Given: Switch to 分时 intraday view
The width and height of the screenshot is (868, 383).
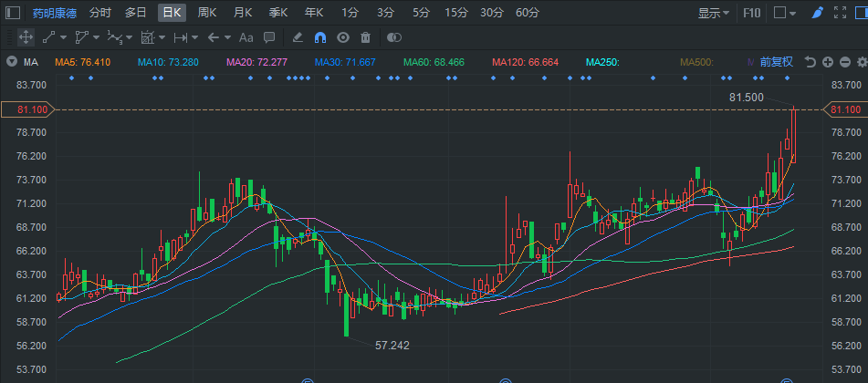Looking at the screenshot, I should coord(99,12).
